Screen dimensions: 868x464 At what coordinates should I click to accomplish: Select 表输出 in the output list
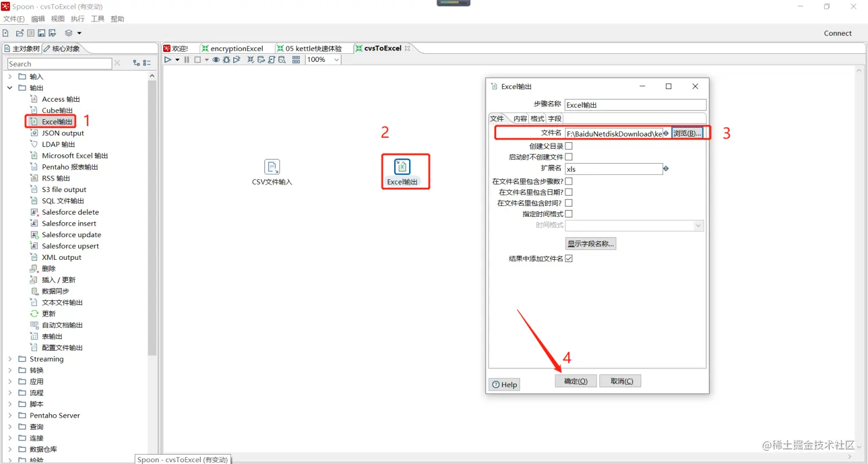(x=52, y=337)
